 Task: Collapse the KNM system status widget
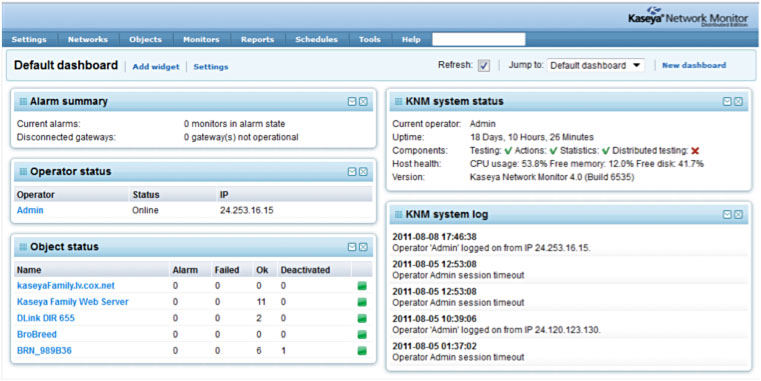tap(727, 101)
